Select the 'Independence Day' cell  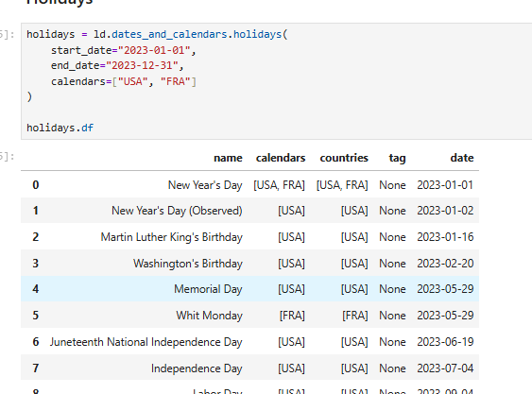[x=197, y=368]
